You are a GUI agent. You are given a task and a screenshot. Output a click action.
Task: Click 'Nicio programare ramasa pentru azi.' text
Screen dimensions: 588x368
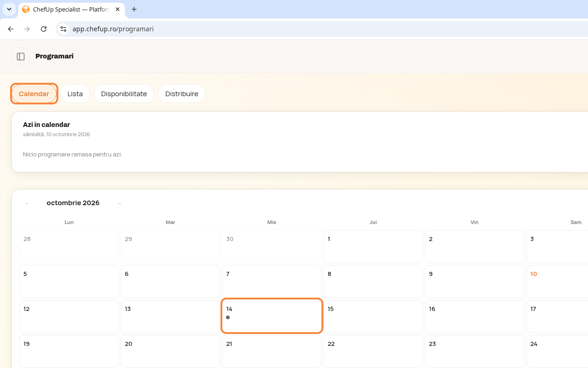click(73, 155)
